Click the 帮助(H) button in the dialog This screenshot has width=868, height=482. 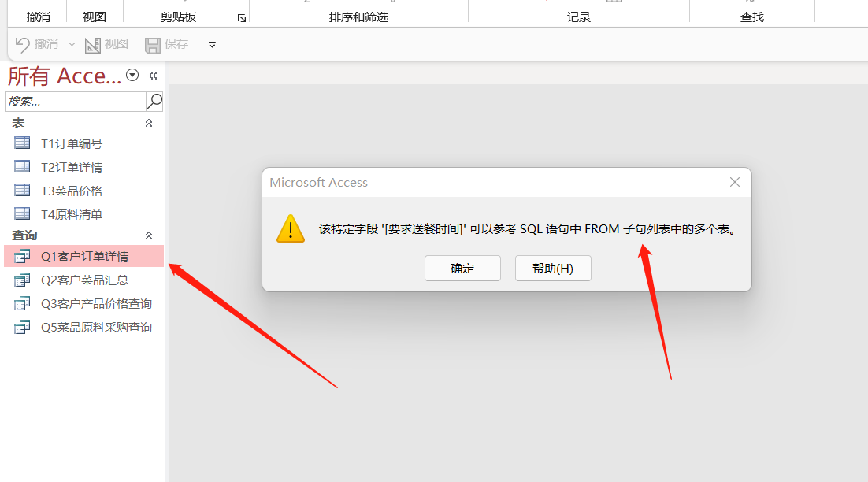(x=553, y=269)
